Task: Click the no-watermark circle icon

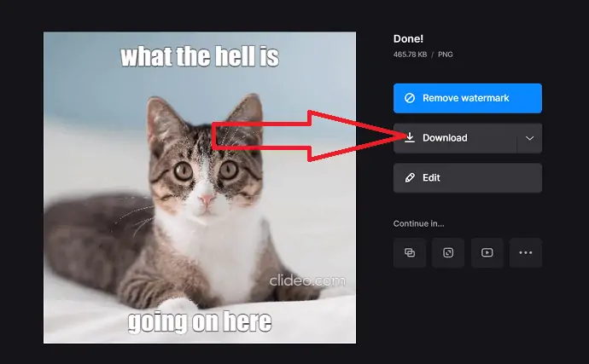Action: [x=410, y=98]
